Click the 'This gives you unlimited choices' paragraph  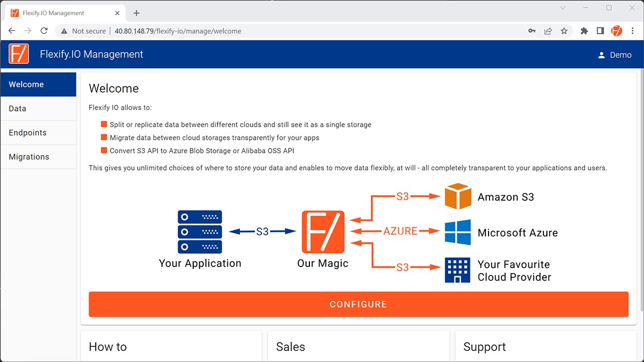(348, 168)
